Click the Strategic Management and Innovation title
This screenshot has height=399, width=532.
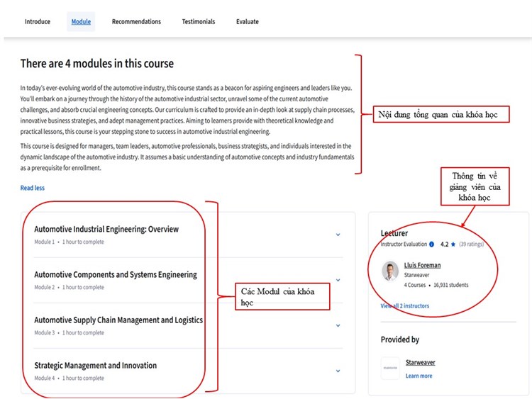(x=95, y=366)
